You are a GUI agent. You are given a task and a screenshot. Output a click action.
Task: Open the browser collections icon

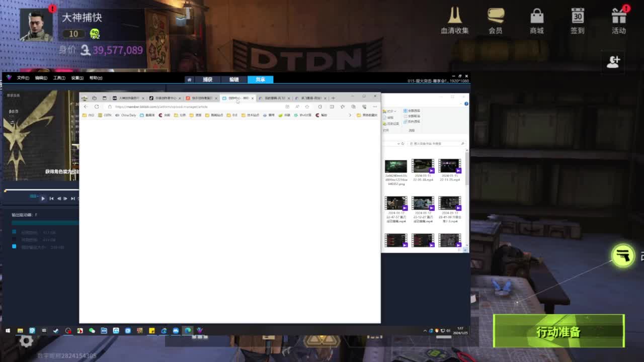click(353, 107)
